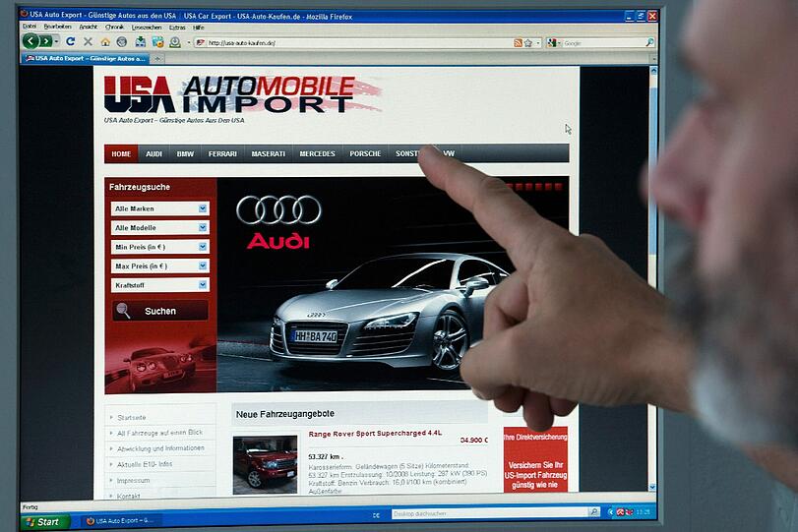Expand the Min Preis (in €) dropdown
The height and width of the screenshot is (532, 798).
(x=203, y=247)
